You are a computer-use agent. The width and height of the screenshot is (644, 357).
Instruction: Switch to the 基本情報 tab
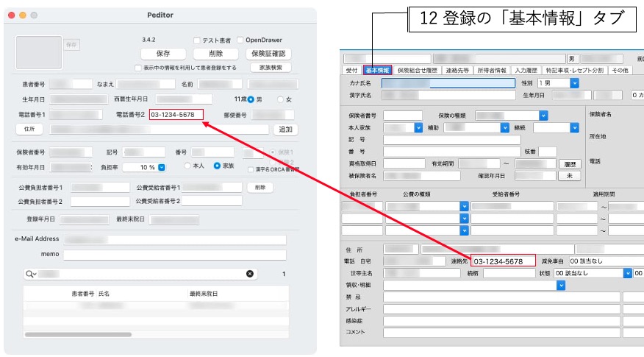pos(378,71)
